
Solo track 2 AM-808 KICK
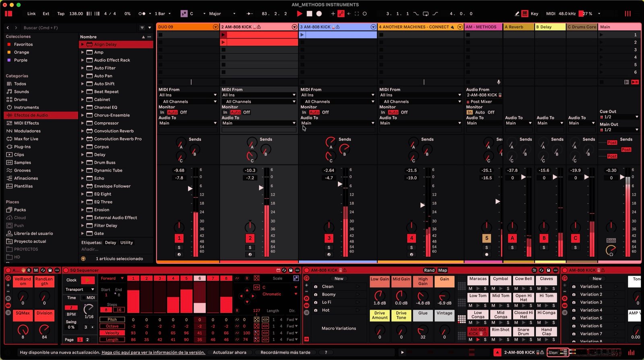(x=250, y=247)
